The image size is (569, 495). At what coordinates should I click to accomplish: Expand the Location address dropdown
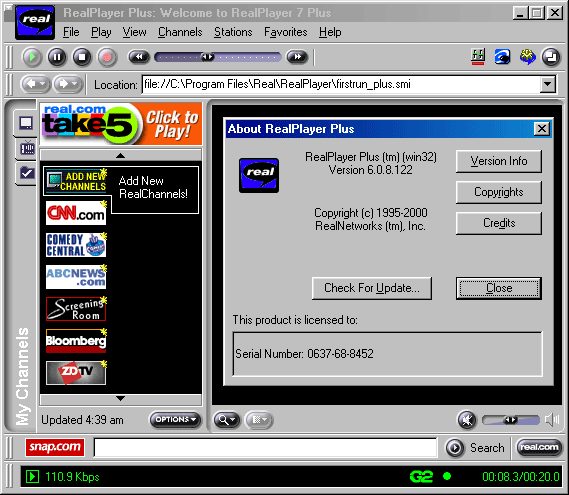[547, 85]
